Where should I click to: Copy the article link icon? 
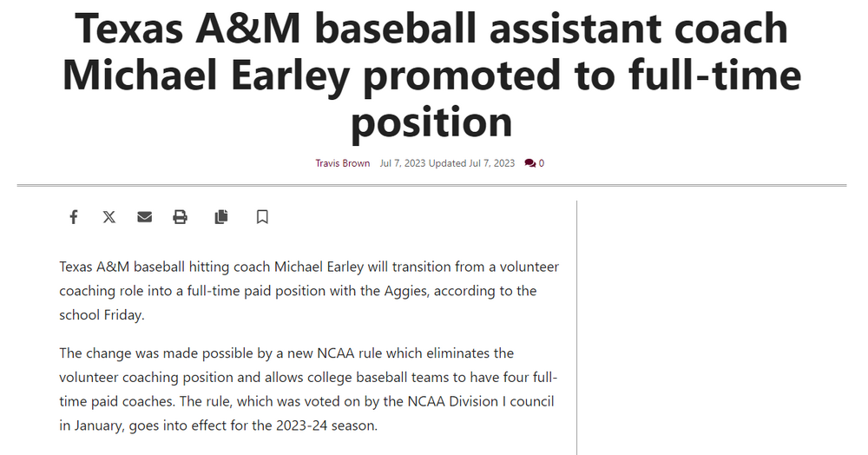pos(221,217)
